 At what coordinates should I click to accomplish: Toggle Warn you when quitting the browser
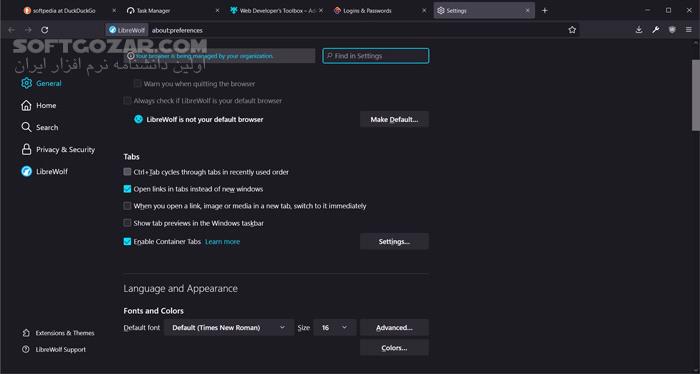coord(138,83)
